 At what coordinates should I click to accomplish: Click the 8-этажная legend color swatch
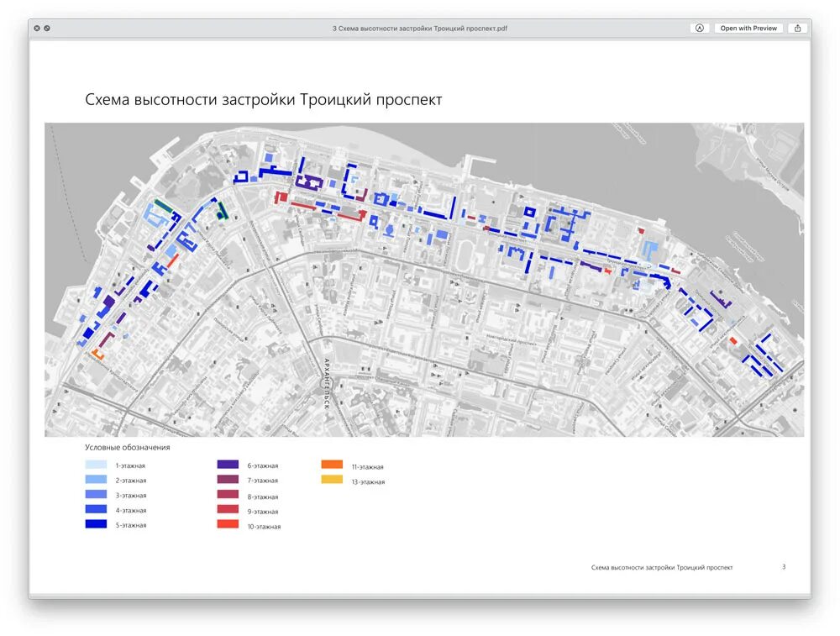(228, 495)
